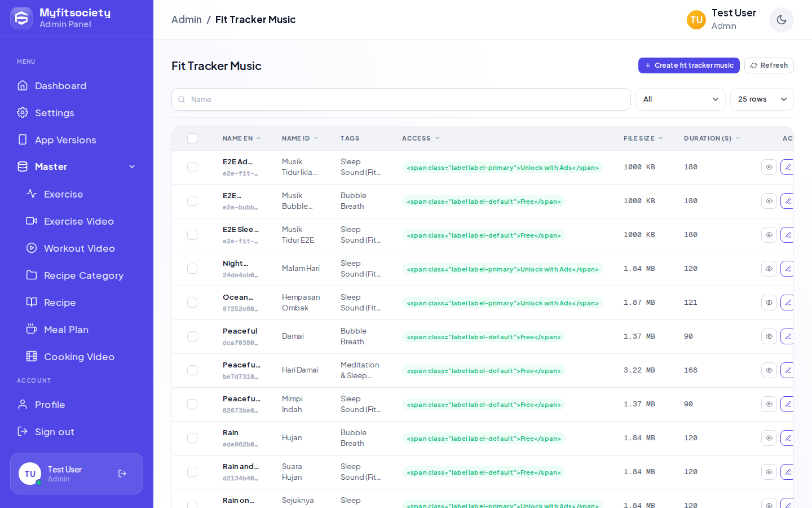The width and height of the screenshot is (812, 508).
Task: Open Dashboard via home icon
Action: click(x=23, y=85)
